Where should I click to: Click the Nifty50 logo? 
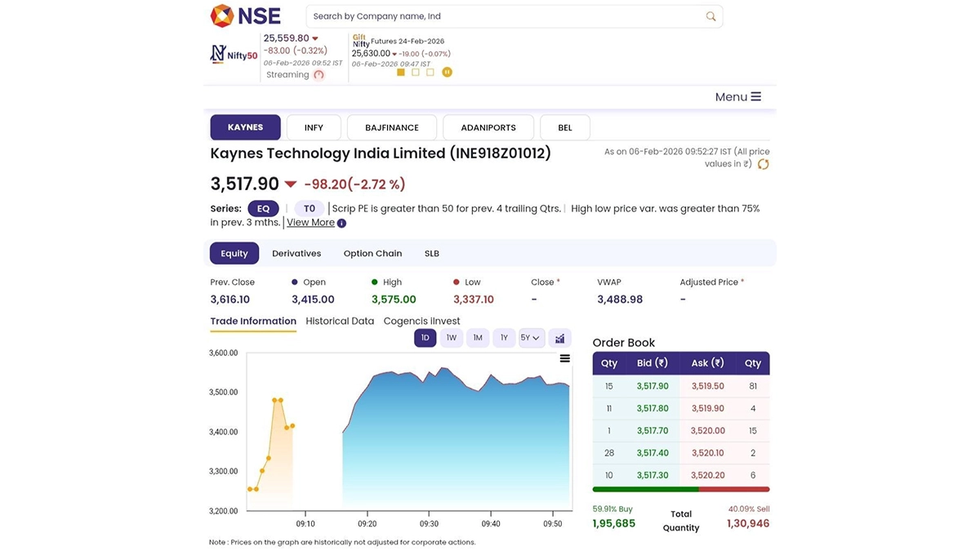(234, 55)
